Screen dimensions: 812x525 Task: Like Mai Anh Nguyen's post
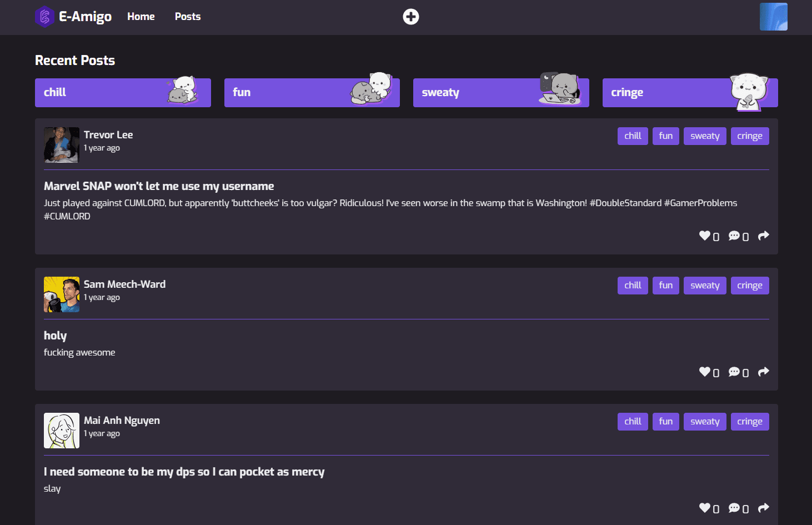(704, 508)
